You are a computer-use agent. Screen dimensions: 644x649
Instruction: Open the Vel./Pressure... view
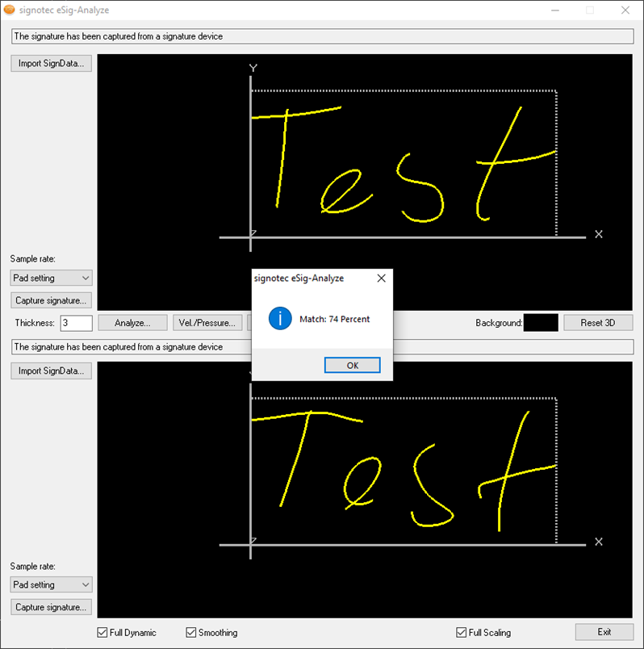coord(207,323)
